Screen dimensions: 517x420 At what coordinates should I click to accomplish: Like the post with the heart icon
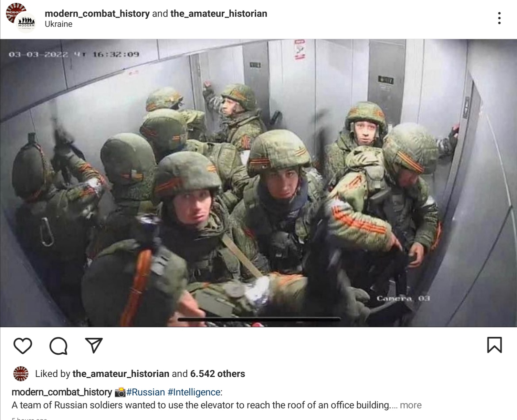point(23,346)
